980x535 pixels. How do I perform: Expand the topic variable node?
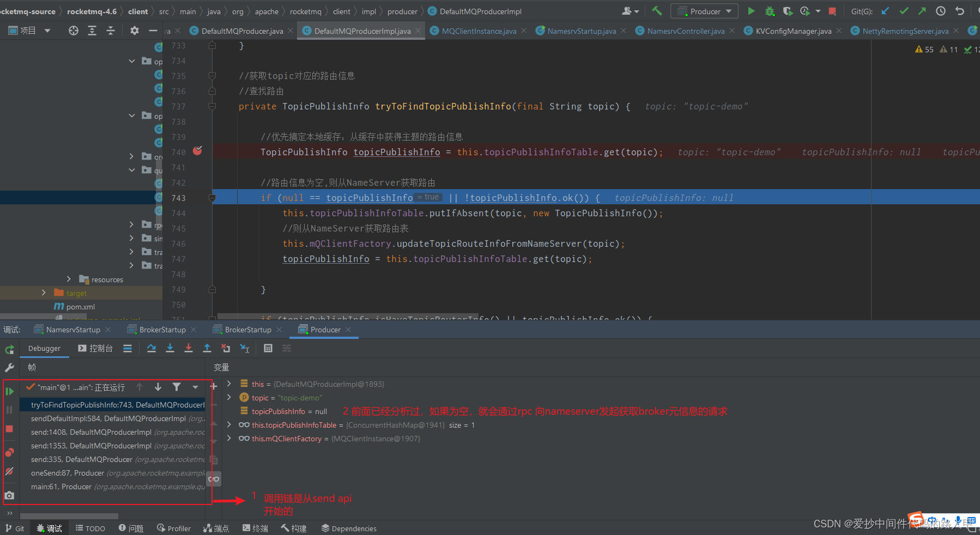229,397
